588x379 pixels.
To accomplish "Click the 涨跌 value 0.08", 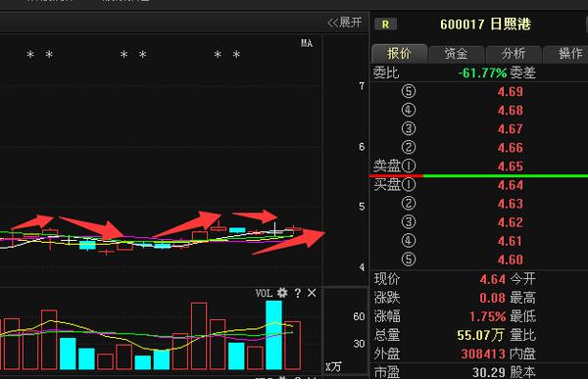I will (x=492, y=298).
